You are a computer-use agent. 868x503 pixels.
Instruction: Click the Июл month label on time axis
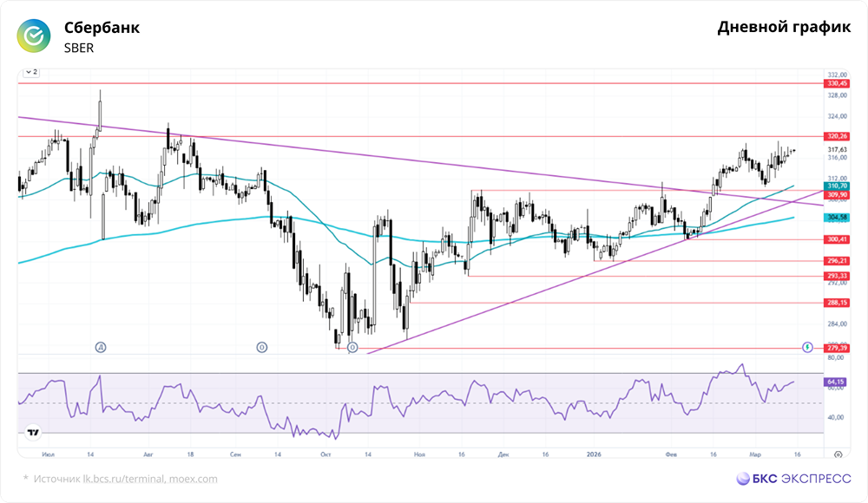tap(48, 454)
